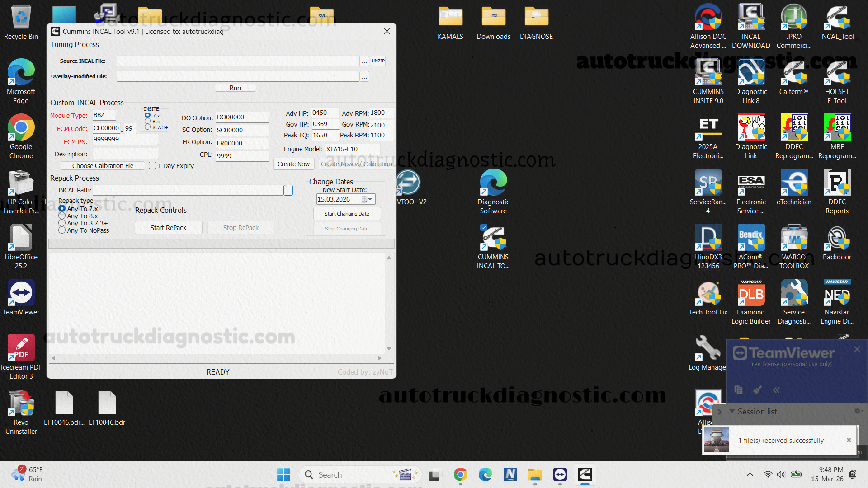Select the INSITE 8.x radio button
Viewport: 868px width, 488px height.
147,122
